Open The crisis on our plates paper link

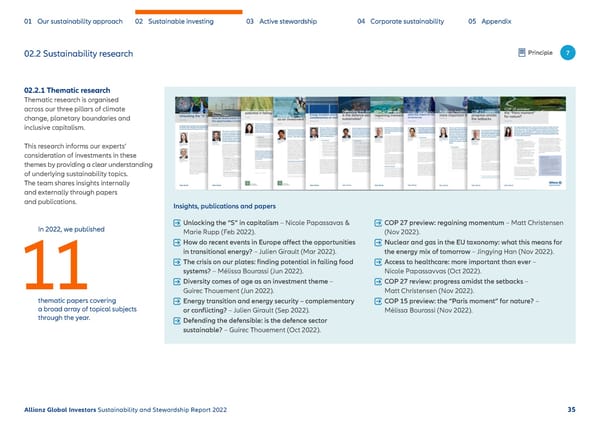(268, 266)
